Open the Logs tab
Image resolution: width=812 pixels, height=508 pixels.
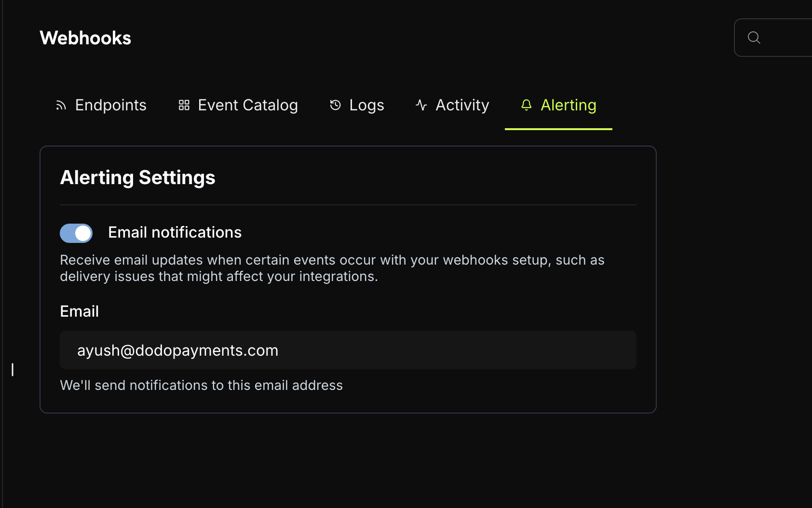pyautogui.click(x=366, y=105)
